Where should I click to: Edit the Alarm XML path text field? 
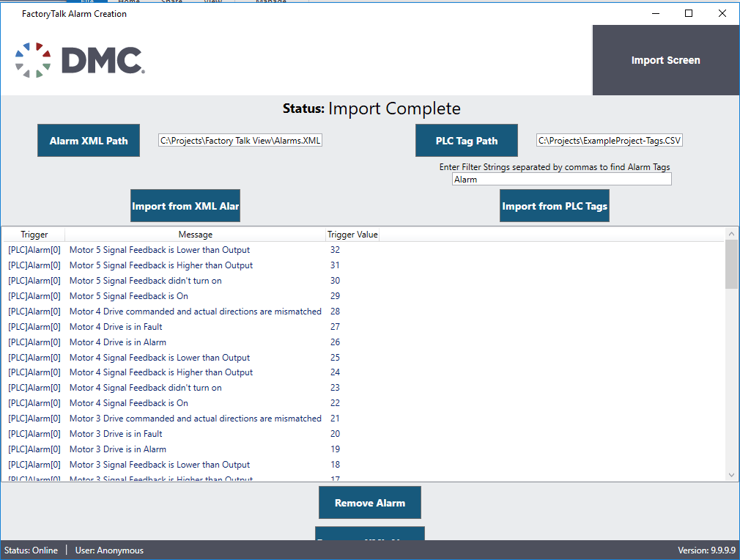click(240, 141)
